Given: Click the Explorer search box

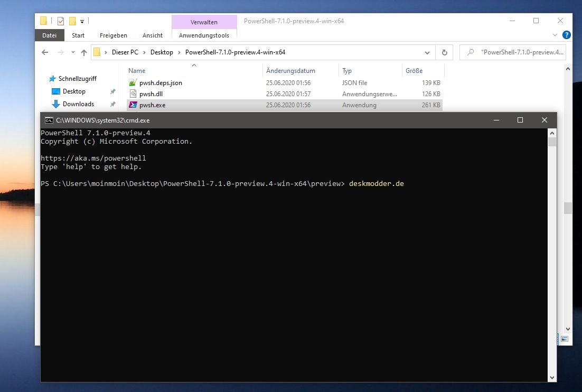Looking at the screenshot, I should click(513, 52).
